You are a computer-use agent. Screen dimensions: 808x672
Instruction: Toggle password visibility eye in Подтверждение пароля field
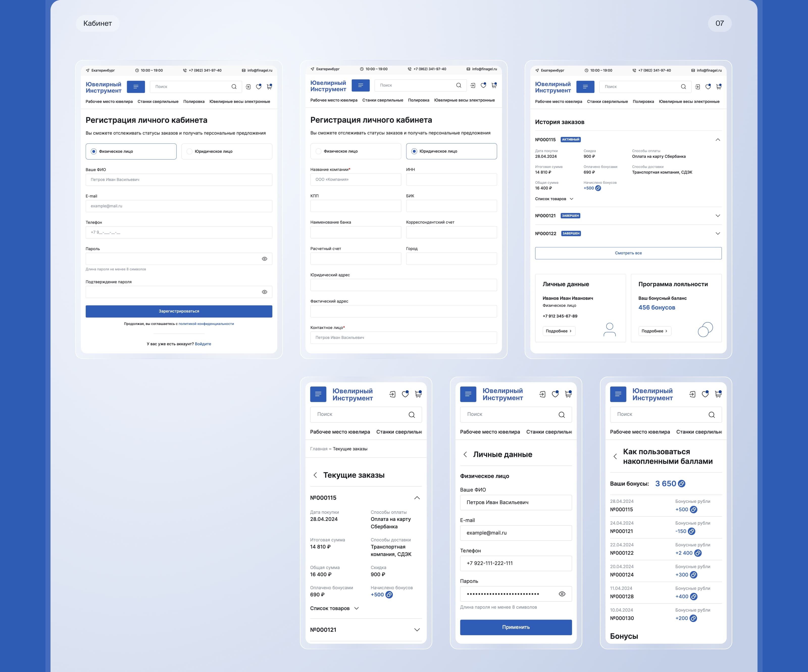pos(264,292)
